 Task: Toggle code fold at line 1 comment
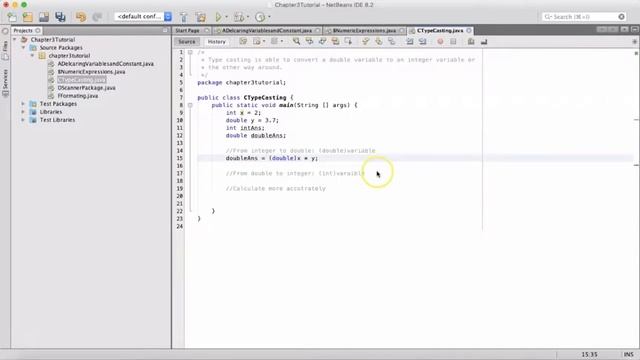190,52
